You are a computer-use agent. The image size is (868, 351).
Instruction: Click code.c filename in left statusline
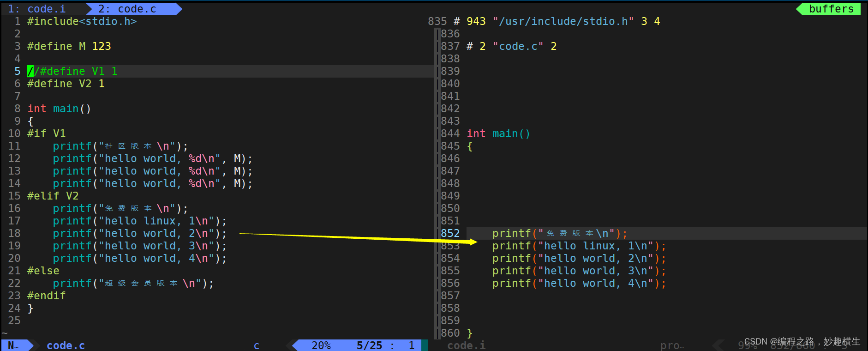pyautogui.click(x=66, y=345)
